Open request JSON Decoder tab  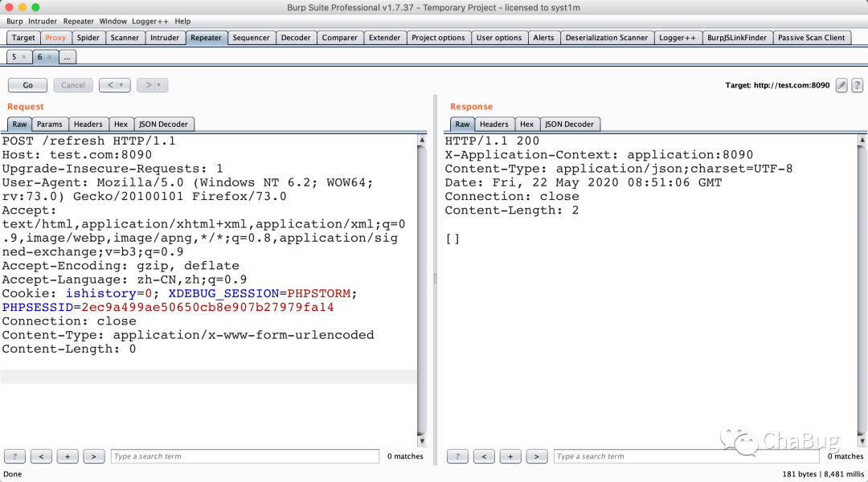pos(164,125)
